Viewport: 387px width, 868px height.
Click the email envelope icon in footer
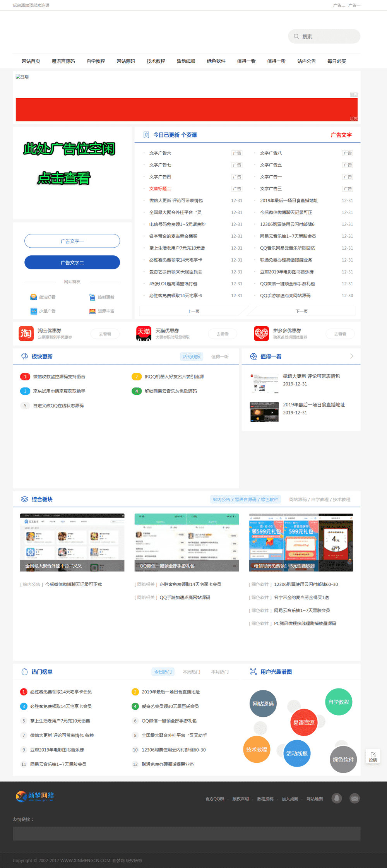(x=354, y=798)
